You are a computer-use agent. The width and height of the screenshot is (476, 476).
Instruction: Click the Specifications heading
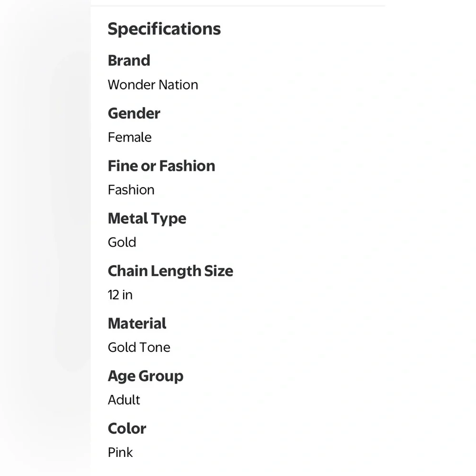[164, 30]
